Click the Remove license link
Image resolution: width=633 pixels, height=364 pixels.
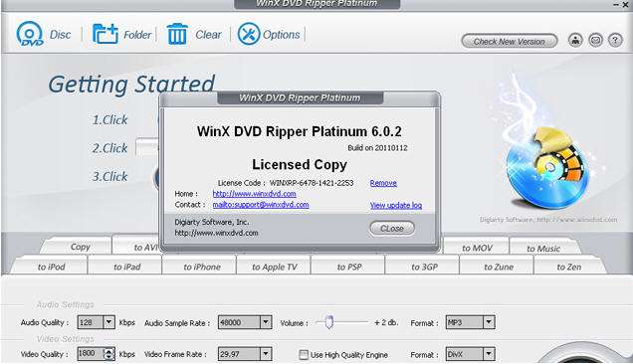pyautogui.click(x=383, y=183)
